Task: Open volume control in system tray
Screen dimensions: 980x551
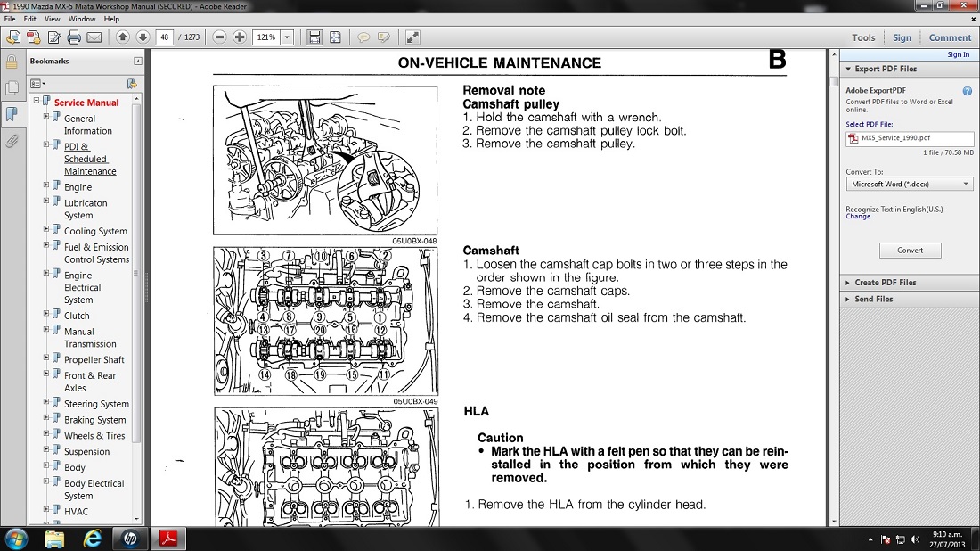Action: click(x=915, y=539)
